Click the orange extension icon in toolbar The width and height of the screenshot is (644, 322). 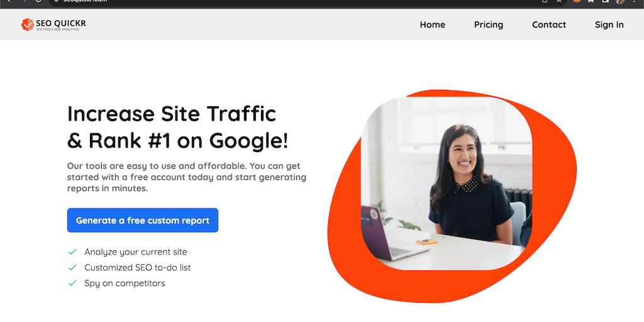pos(577,1)
